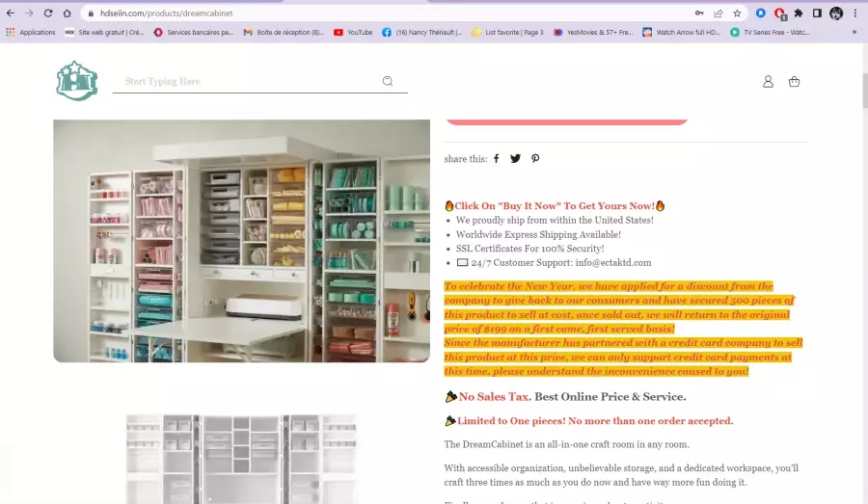View site security lock info
Screen dimensions: 868x504
pyautogui.click(x=91, y=13)
